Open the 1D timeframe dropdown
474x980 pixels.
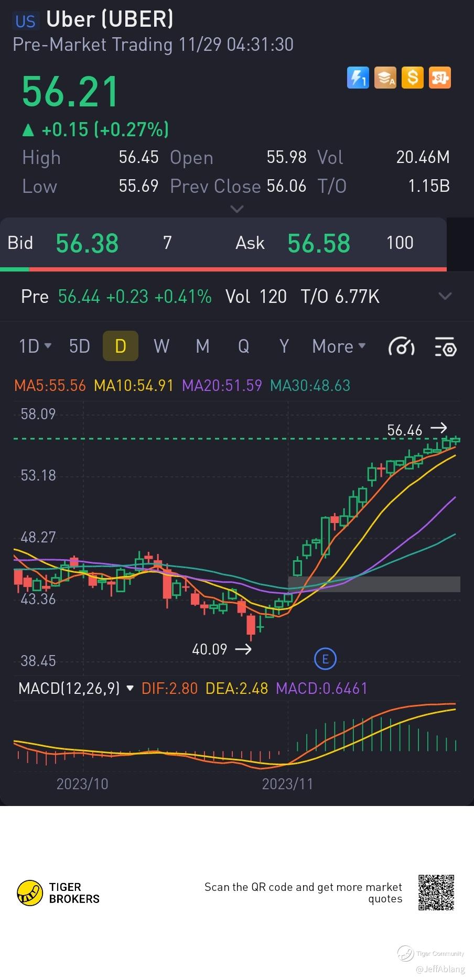pos(35,346)
